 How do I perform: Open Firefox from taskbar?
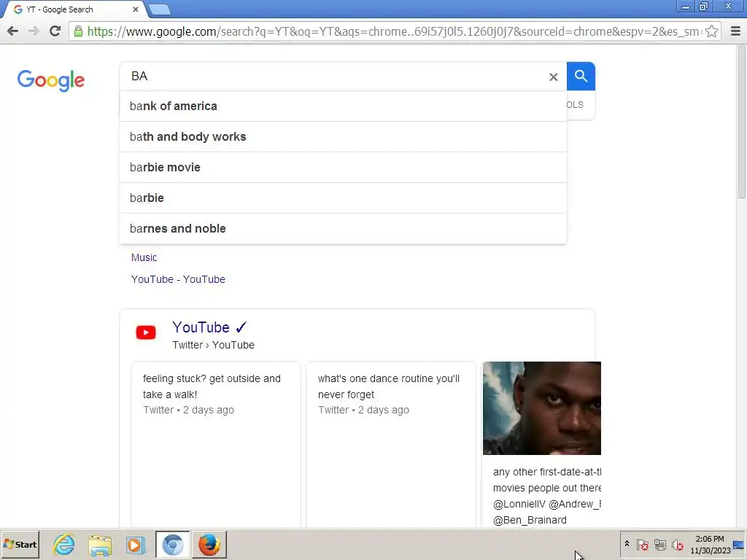[209, 544]
